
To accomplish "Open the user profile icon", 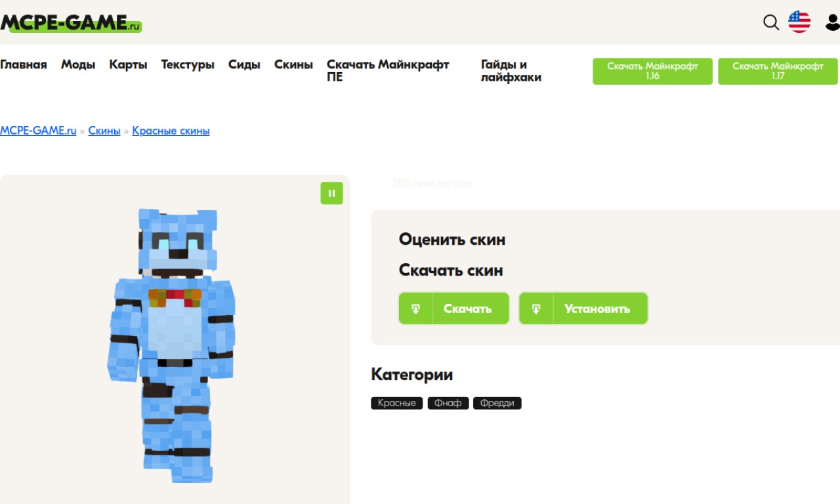I will point(832,22).
